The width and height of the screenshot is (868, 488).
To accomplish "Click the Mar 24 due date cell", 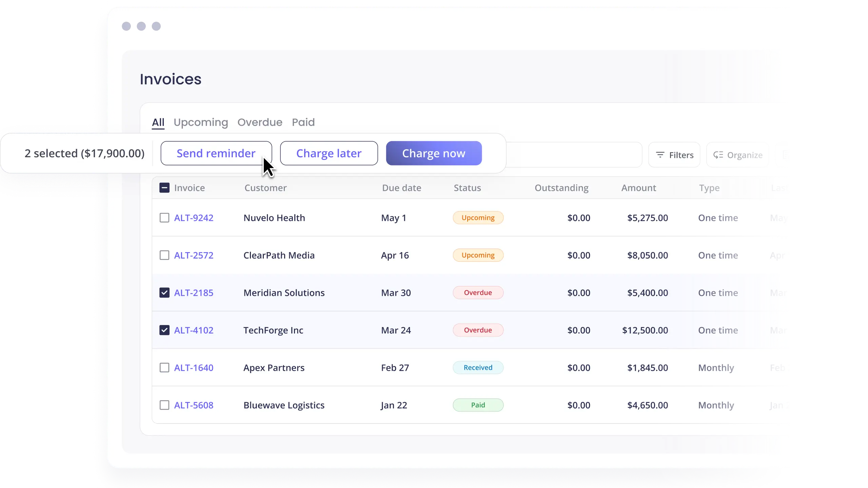I will coord(396,330).
